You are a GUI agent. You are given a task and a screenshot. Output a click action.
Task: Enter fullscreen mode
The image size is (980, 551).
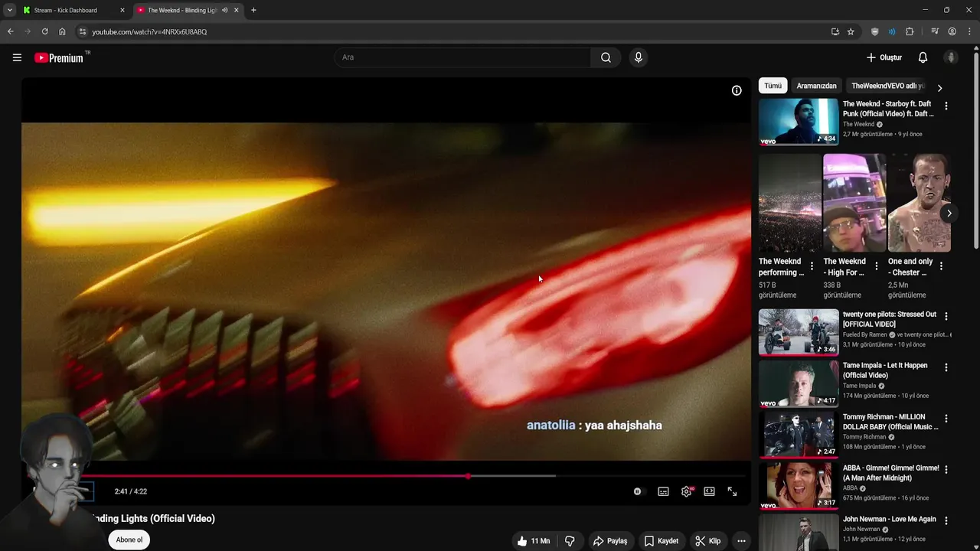732,491
